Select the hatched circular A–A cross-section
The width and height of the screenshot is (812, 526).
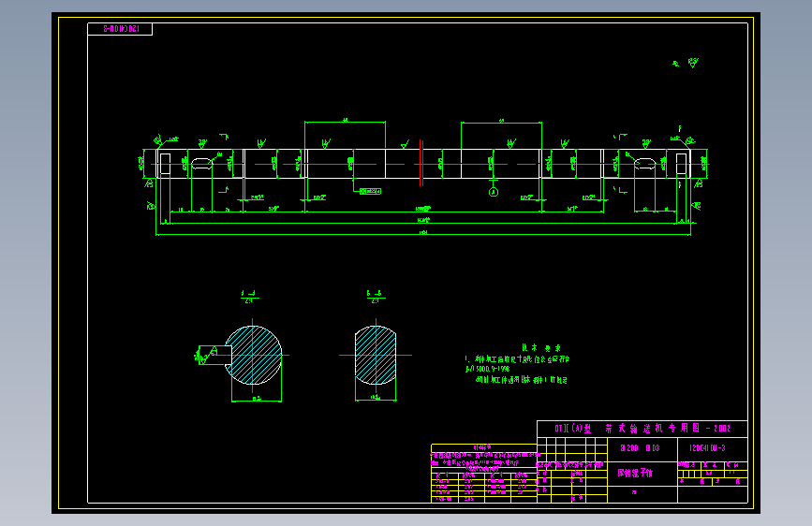[253, 355]
